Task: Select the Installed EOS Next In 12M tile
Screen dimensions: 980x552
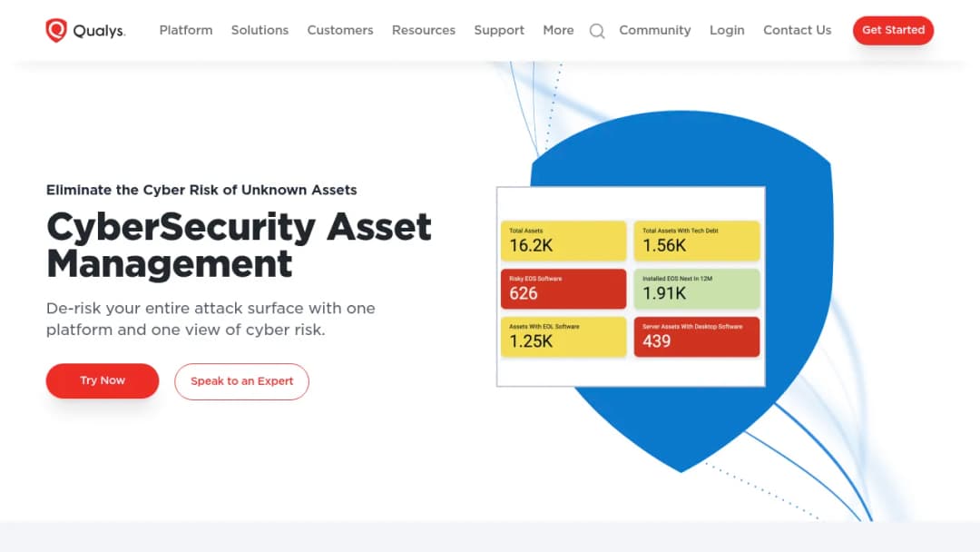Action: 697,289
